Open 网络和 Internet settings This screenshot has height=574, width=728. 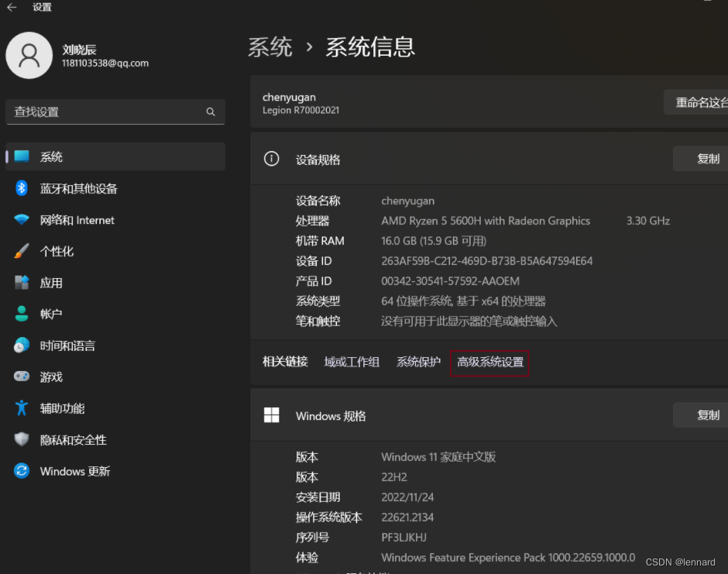pos(77,220)
